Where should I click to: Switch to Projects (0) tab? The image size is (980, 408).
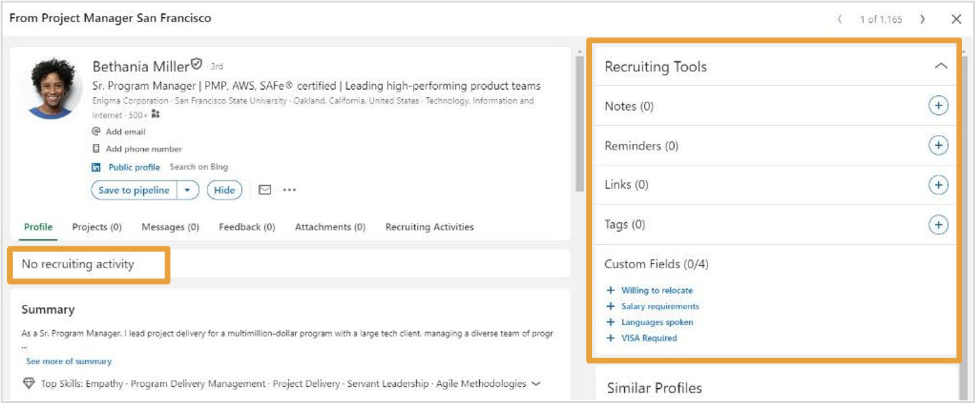point(97,227)
